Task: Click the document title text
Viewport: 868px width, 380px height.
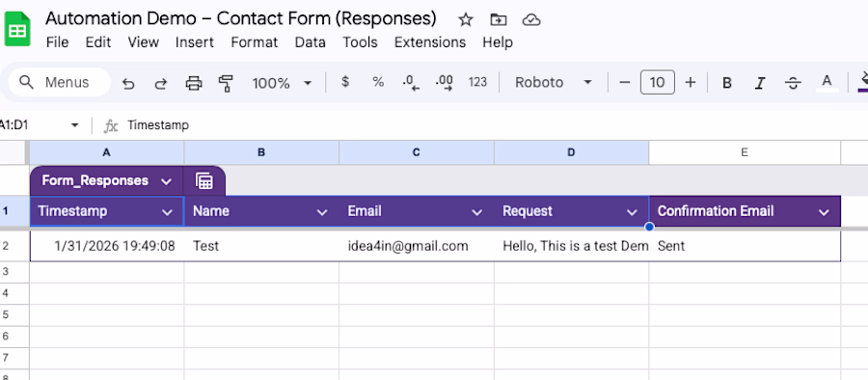Action: pyautogui.click(x=241, y=18)
